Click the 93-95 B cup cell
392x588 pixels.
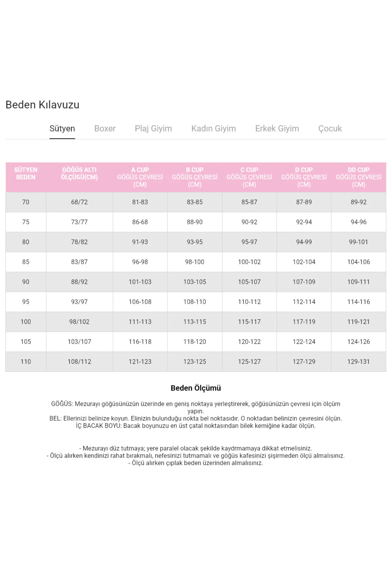click(195, 242)
